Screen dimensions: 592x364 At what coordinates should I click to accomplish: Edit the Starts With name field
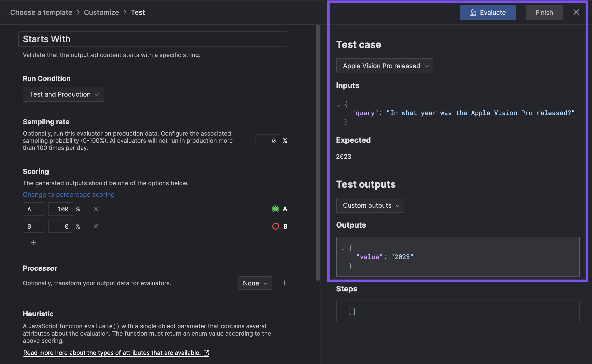(153, 39)
